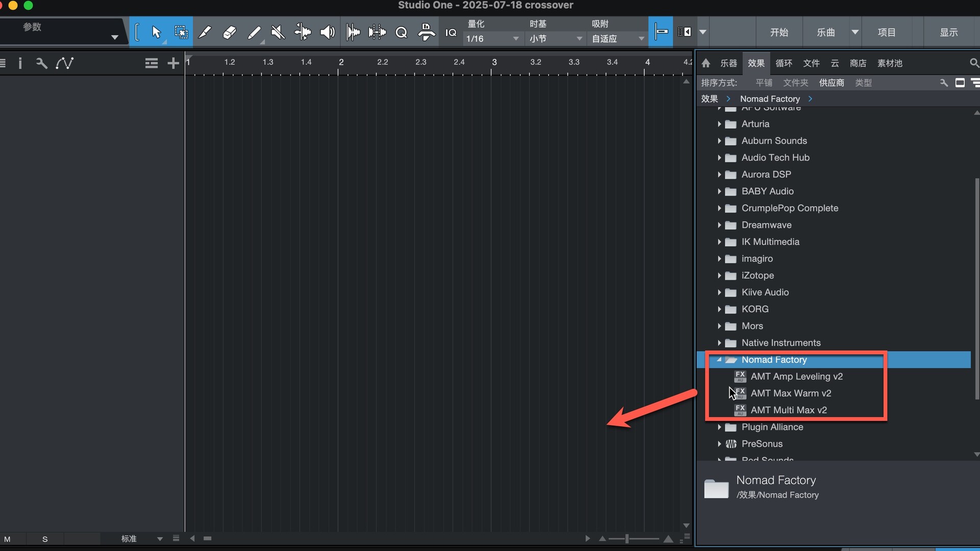The width and height of the screenshot is (980, 551).
Task: Expand the iZotope folder
Action: tap(719, 275)
